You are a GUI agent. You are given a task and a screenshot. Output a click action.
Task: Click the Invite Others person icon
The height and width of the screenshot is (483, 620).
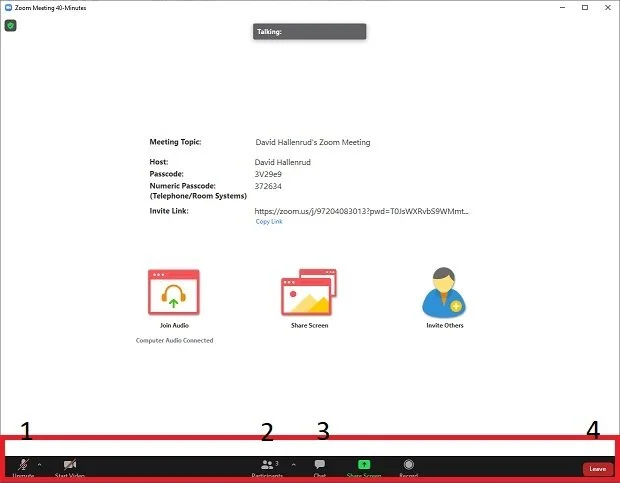coord(444,292)
